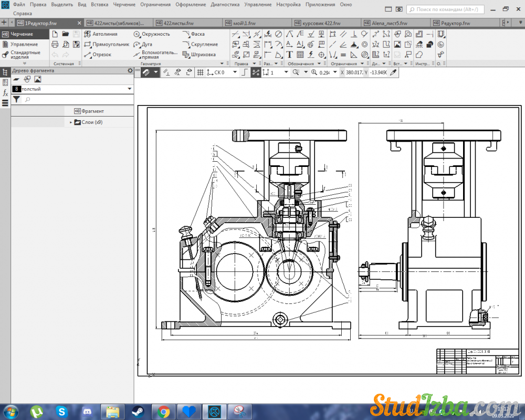Viewport: 525px width, 420px height.
Task: Open the Оформление menu
Action: pos(191,4)
